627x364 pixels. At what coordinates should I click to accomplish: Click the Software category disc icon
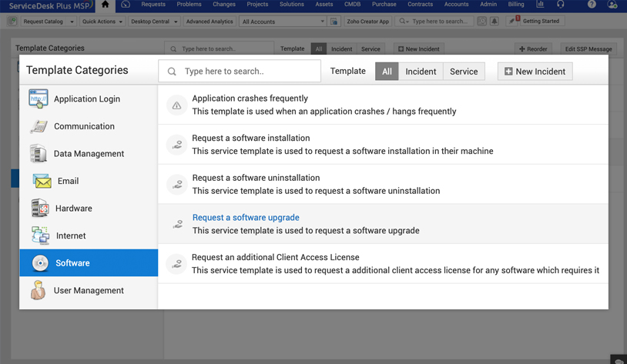[x=41, y=263]
